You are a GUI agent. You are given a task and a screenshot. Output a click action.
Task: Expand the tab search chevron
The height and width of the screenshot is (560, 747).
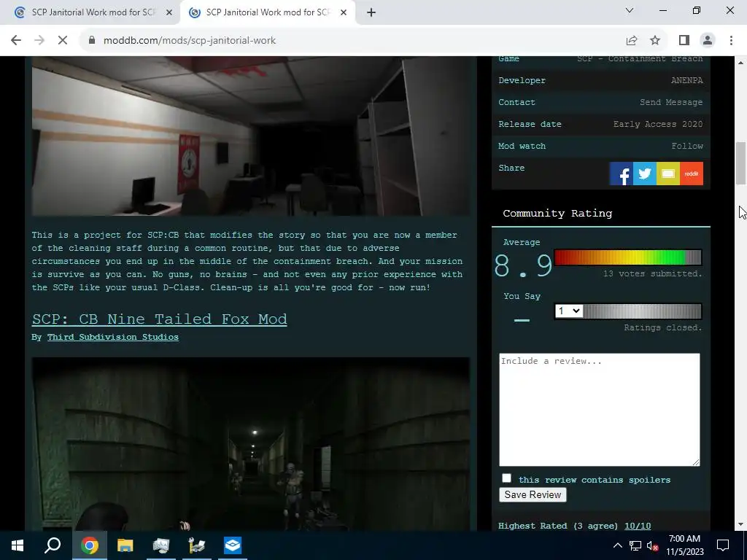(x=630, y=10)
